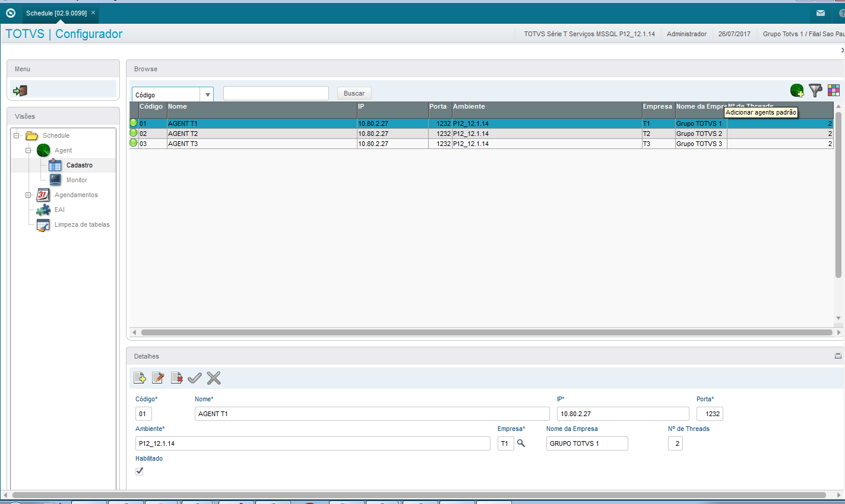Click the colored grid configuration icon
The width and height of the screenshot is (845, 504).
click(x=834, y=90)
